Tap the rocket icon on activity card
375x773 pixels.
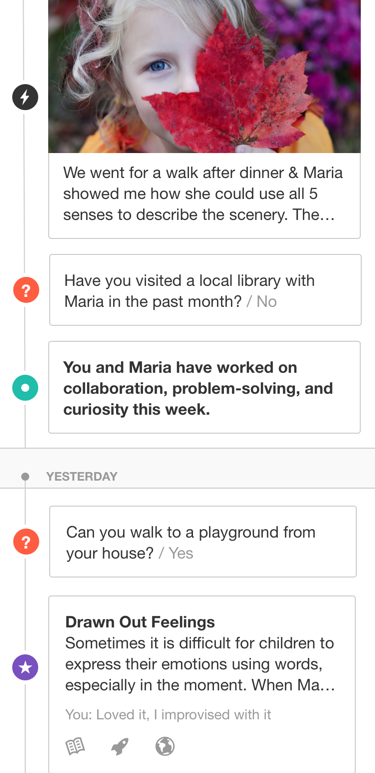point(120,747)
